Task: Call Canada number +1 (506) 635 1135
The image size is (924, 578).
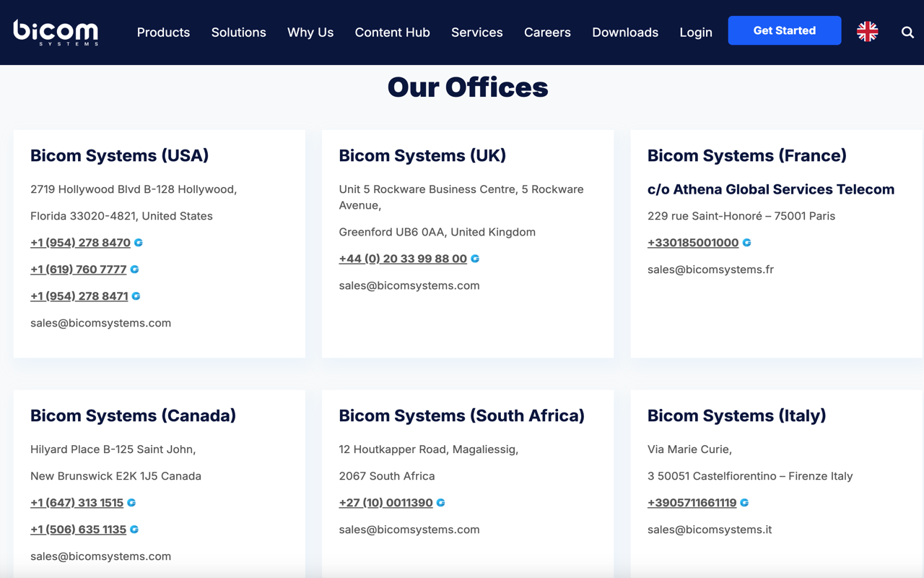Action: [78, 530]
